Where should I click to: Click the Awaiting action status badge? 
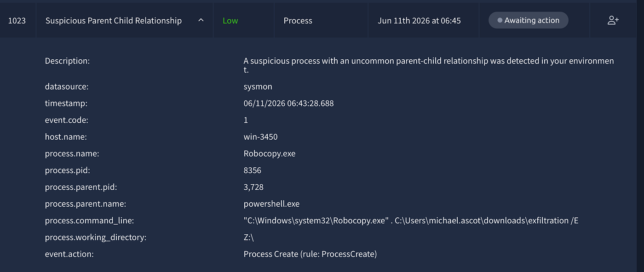[x=528, y=20]
